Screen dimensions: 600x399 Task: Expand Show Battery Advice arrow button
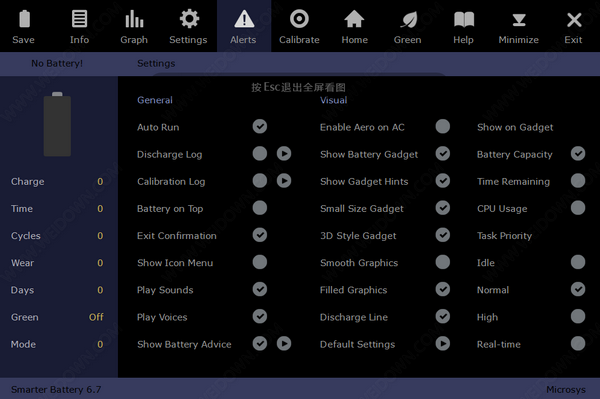(x=284, y=344)
